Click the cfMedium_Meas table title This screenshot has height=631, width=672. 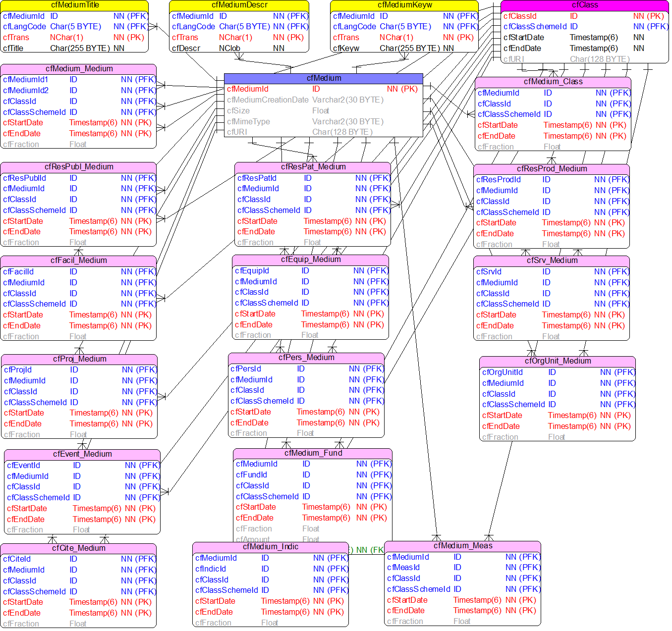pos(463,546)
